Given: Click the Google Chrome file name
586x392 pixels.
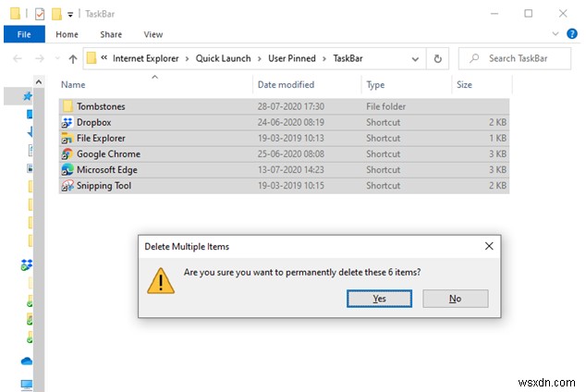Looking at the screenshot, I should coord(108,154).
